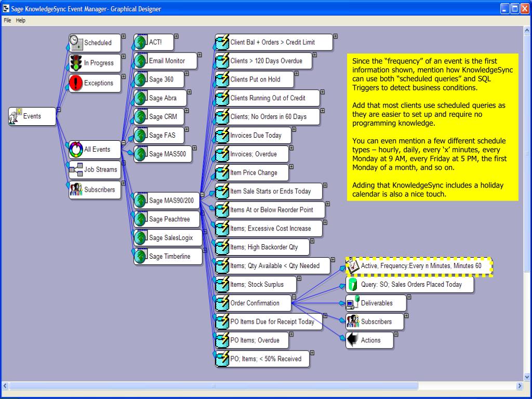Select PO Items; Overdue event
Image resolution: width=532 pixels, height=399 pixels.
pyautogui.click(x=252, y=340)
